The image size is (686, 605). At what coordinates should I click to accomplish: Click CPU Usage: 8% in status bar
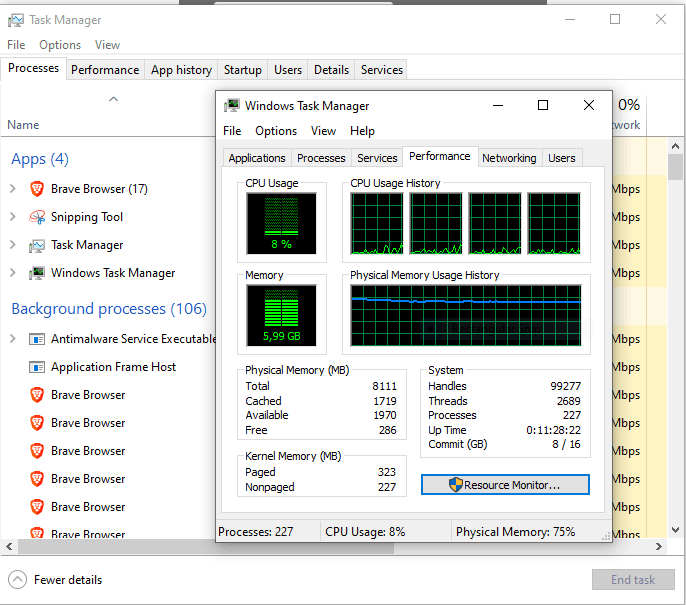pyautogui.click(x=365, y=532)
